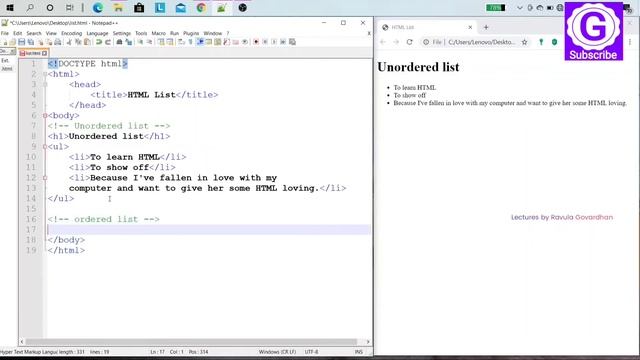Zoom in using the toolbar icon
This screenshot has height=360, width=640.
click(140, 42)
